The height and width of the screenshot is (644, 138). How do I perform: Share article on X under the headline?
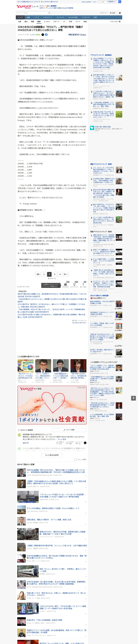pyautogui.click(x=43, y=35)
